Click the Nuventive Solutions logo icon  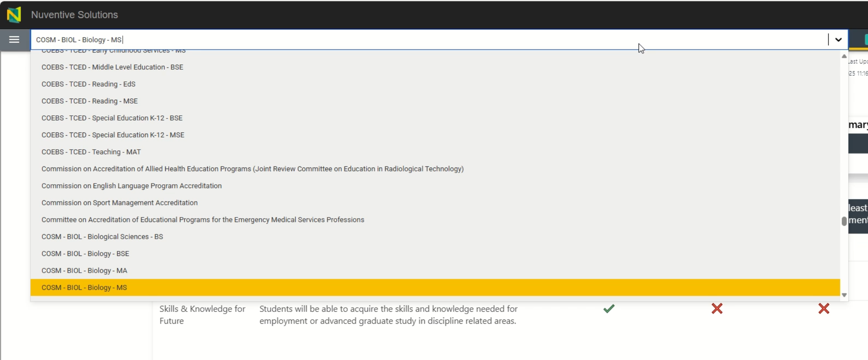(x=14, y=15)
